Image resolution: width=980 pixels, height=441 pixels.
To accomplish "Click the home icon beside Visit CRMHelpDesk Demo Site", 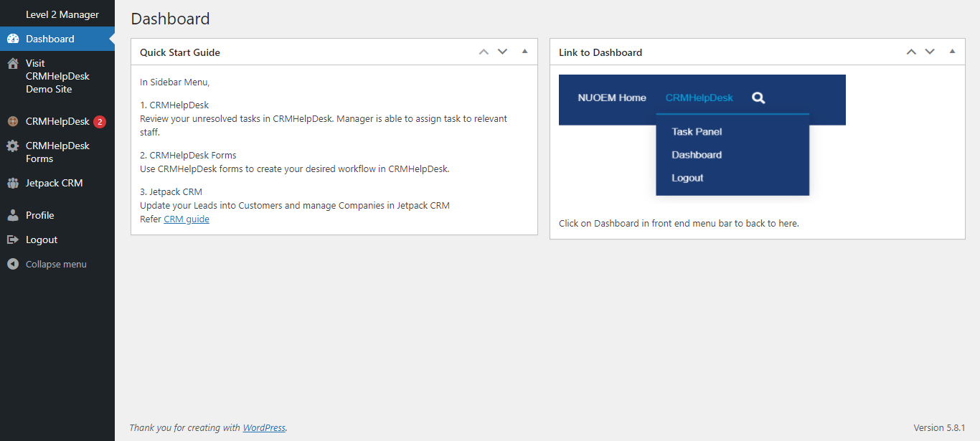I will (13, 63).
